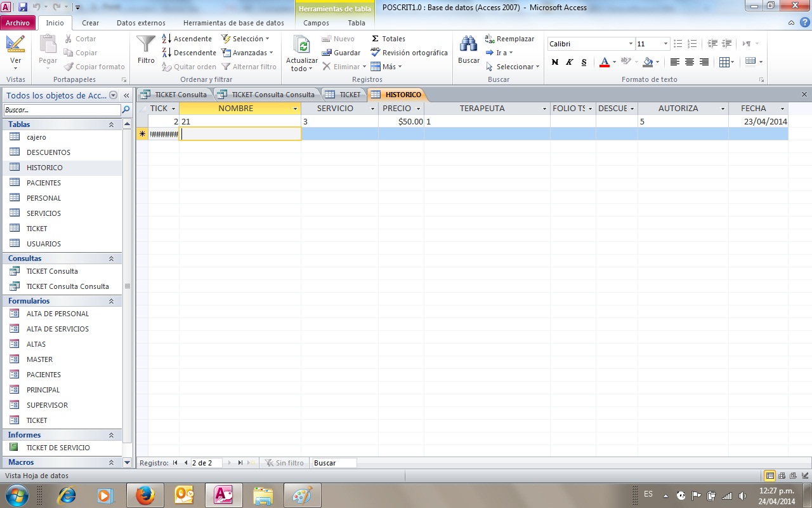
Task: Click navigation pane Buscar search field
Action: pos(62,110)
